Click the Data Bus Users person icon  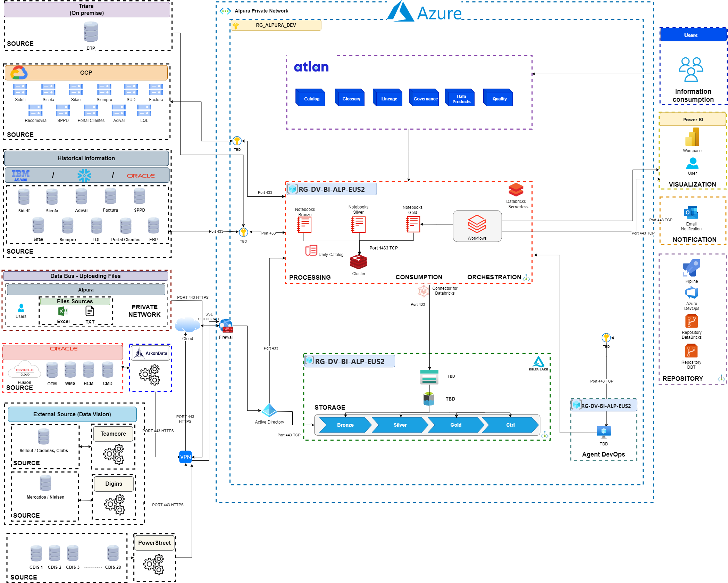tap(21, 308)
